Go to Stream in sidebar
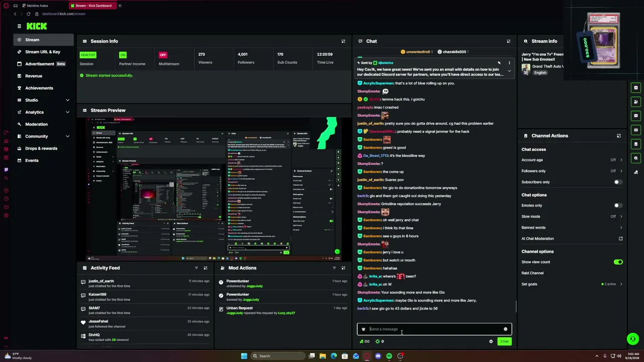The width and height of the screenshot is (644, 362). (x=44, y=40)
